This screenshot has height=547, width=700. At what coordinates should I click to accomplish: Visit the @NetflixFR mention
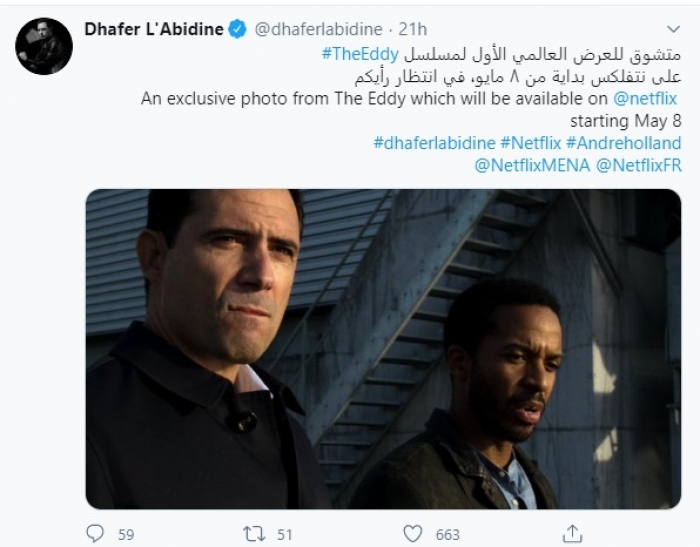pyautogui.click(x=638, y=165)
